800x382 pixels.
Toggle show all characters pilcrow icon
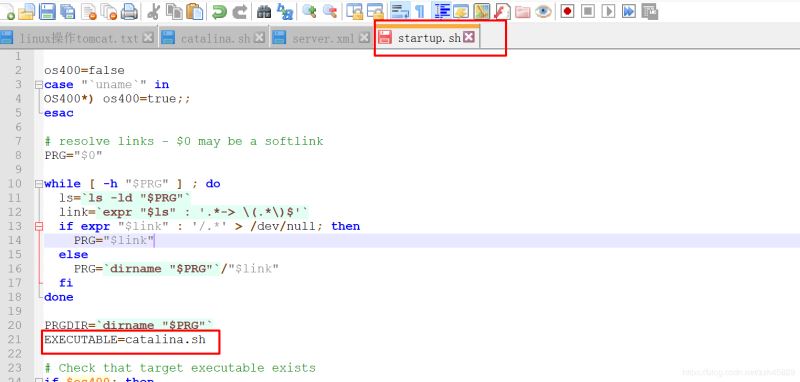(x=419, y=11)
